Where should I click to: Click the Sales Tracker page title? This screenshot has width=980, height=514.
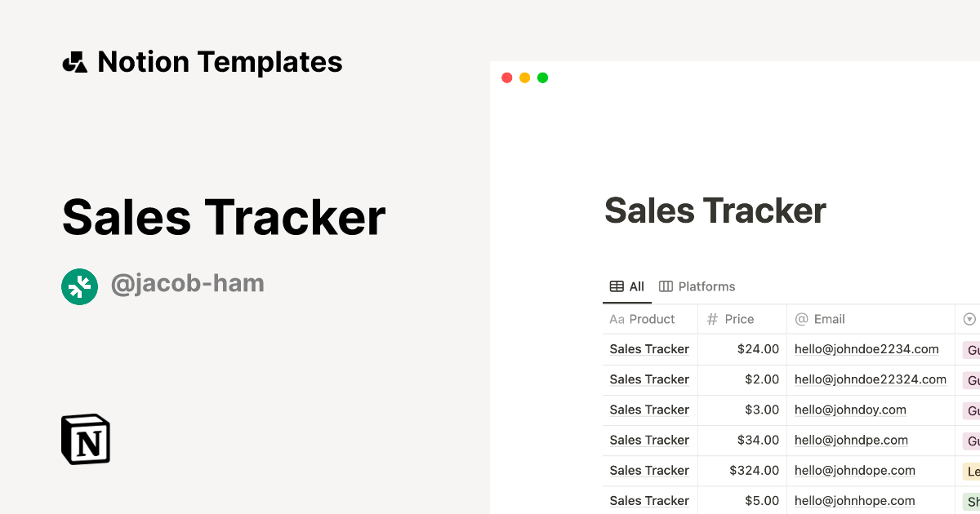click(715, 210)
